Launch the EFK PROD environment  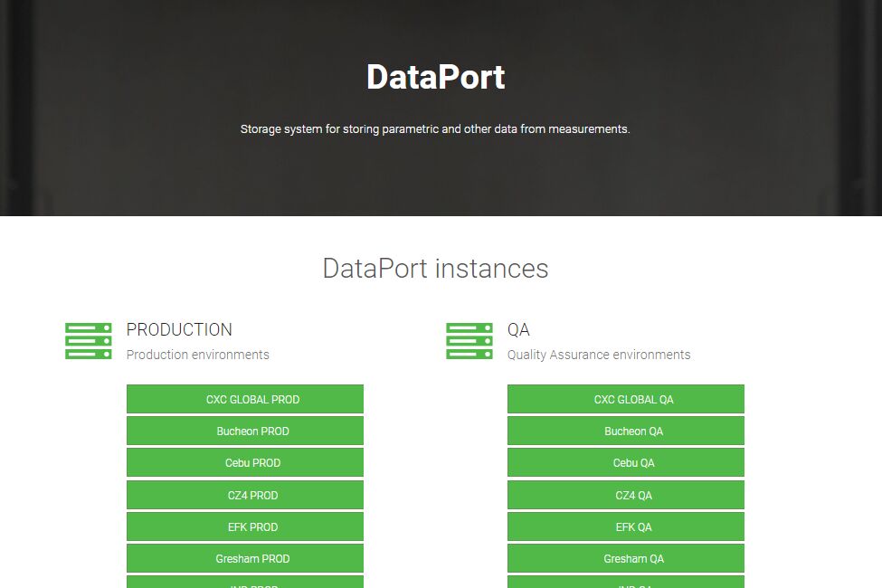pyautogui.click(x=244, y=526)
